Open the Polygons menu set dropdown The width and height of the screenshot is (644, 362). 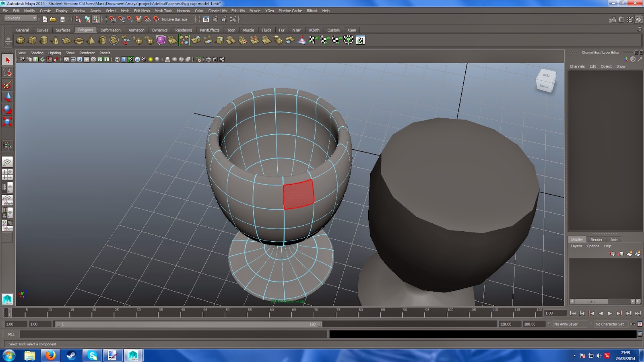[x=20, y=19]
